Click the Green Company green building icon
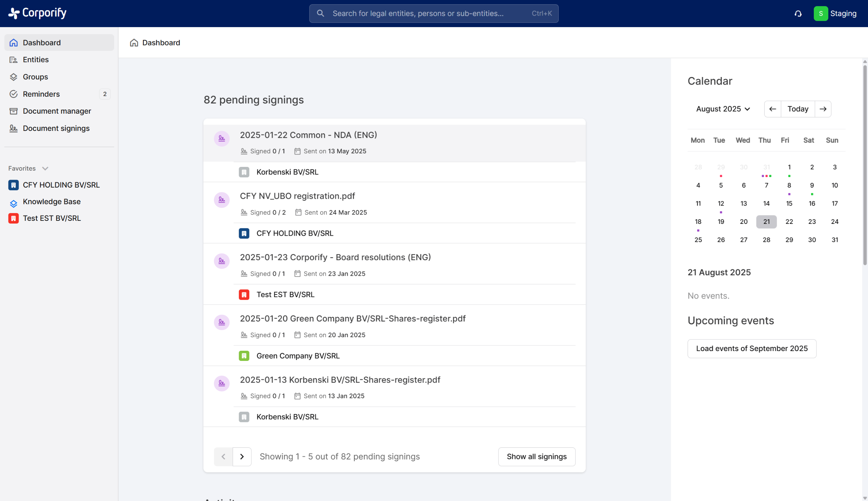 pos(244,355)
